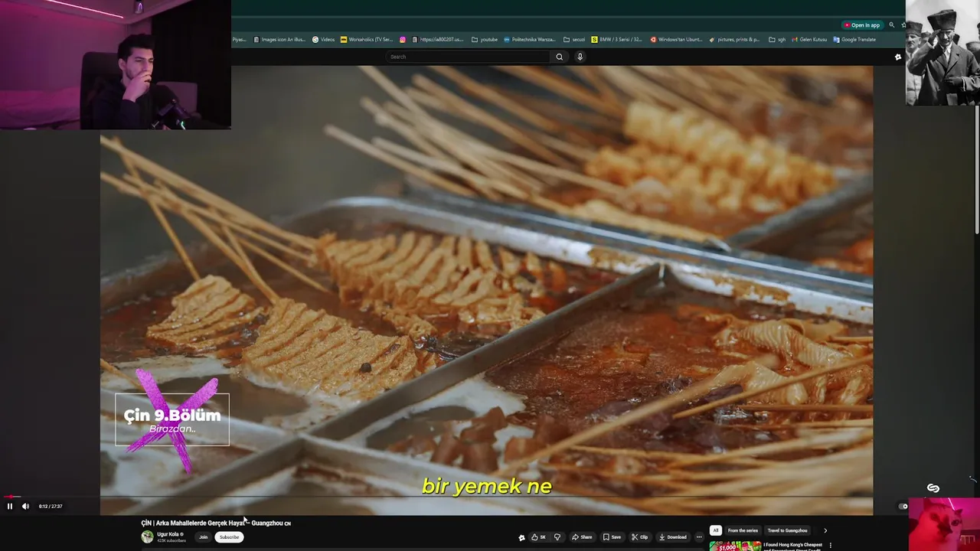Screen dimensions: 980x551
Task: Save the video to a playlist
Action: pyautogui.click(x=612, y=537)
